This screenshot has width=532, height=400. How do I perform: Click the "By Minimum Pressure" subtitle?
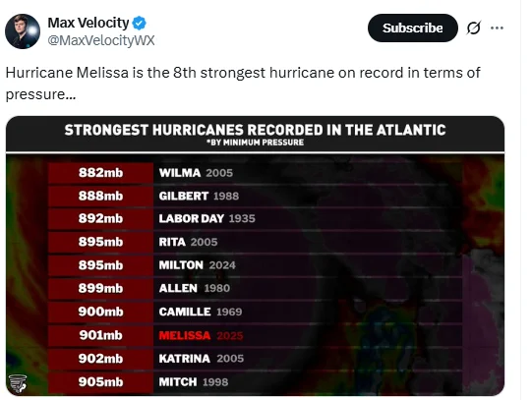[x=255, y=143]
